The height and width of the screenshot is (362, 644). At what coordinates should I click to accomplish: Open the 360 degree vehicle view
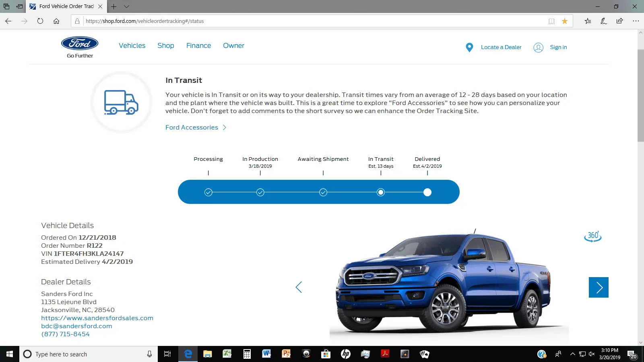tap(593, 236)
